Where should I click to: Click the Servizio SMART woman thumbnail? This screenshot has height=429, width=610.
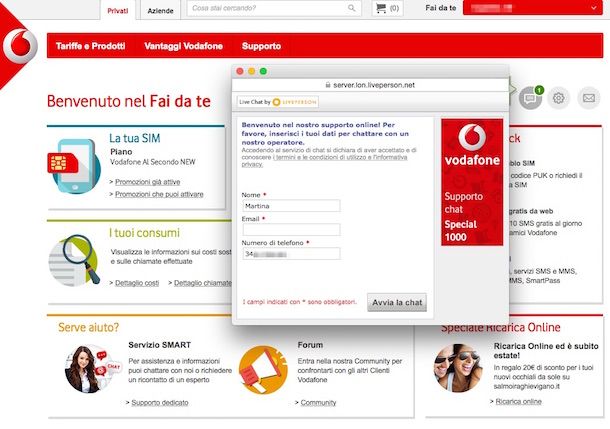(x=92, y=369)
